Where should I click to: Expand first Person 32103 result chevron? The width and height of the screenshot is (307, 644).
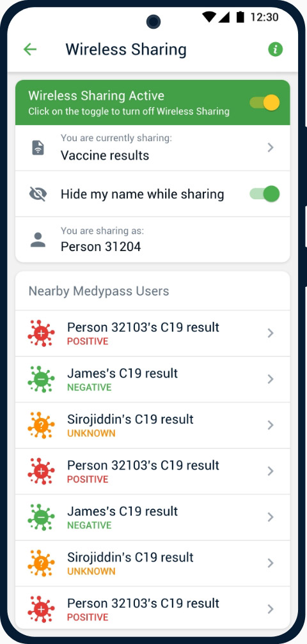click(x=271, y=333)
